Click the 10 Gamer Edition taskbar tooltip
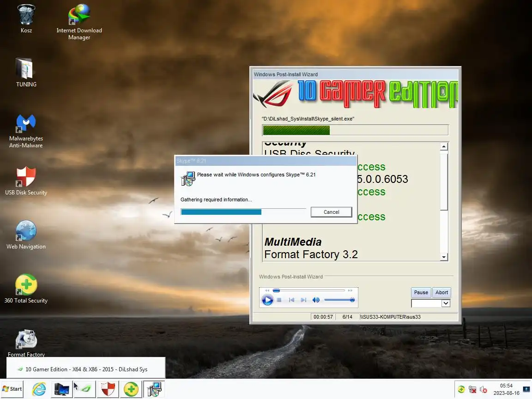The height and width of the screenshot is (399, 532). [x=86, y=369]
